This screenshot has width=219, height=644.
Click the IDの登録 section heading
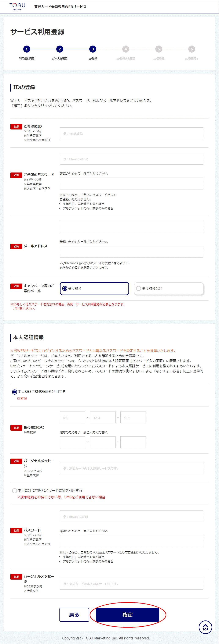click(24, 87)
